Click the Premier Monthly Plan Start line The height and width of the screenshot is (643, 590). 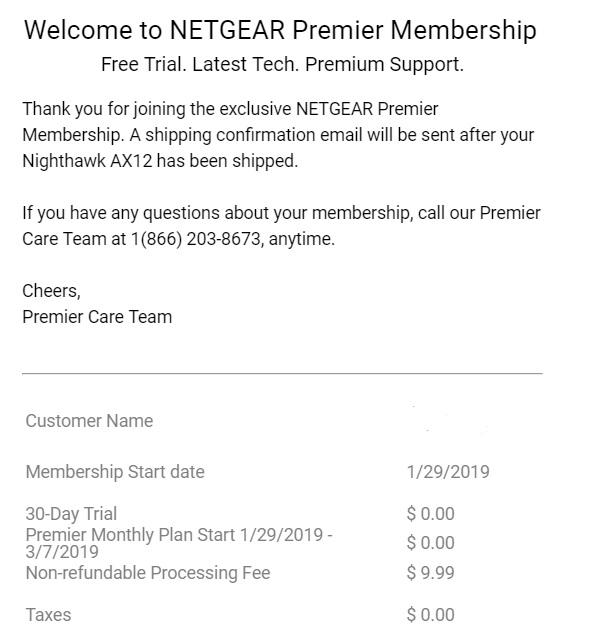[x=179, y=543]
